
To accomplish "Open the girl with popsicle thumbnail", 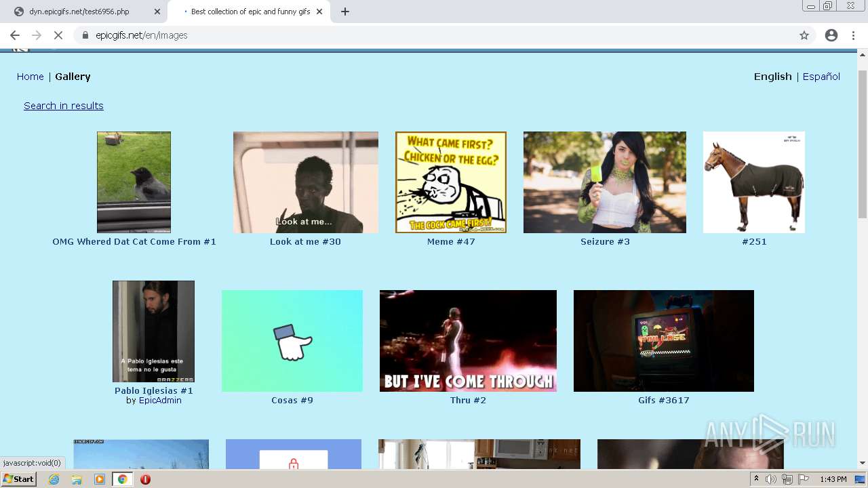I will [605, 182].
